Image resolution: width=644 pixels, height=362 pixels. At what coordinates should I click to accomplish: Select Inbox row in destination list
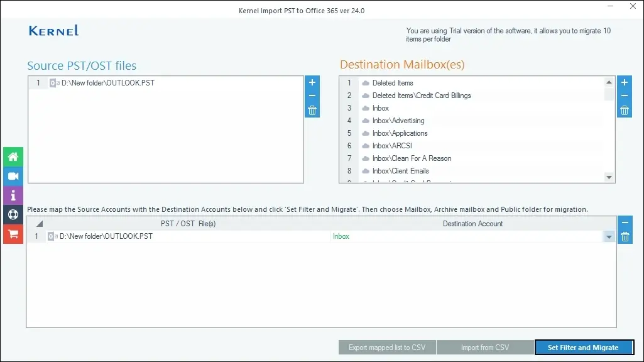[x=472, y=108]
